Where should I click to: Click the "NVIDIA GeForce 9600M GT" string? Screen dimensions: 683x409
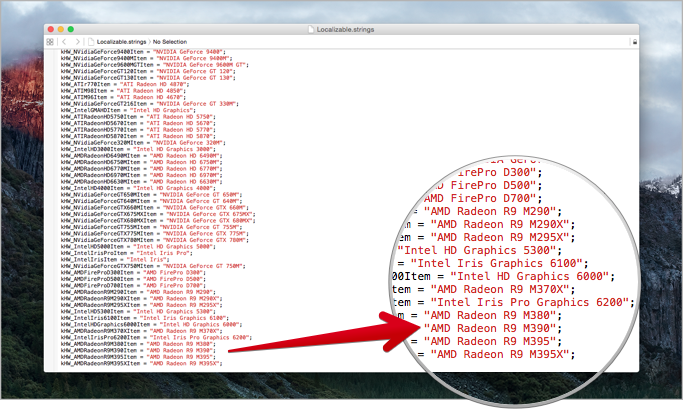[204, 65]
